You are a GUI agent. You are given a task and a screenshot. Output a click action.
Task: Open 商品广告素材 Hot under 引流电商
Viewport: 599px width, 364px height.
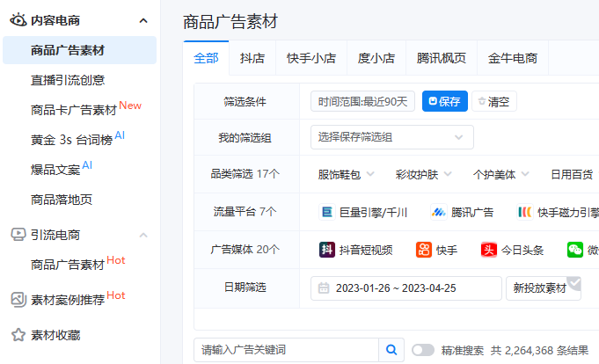point(78,263)
